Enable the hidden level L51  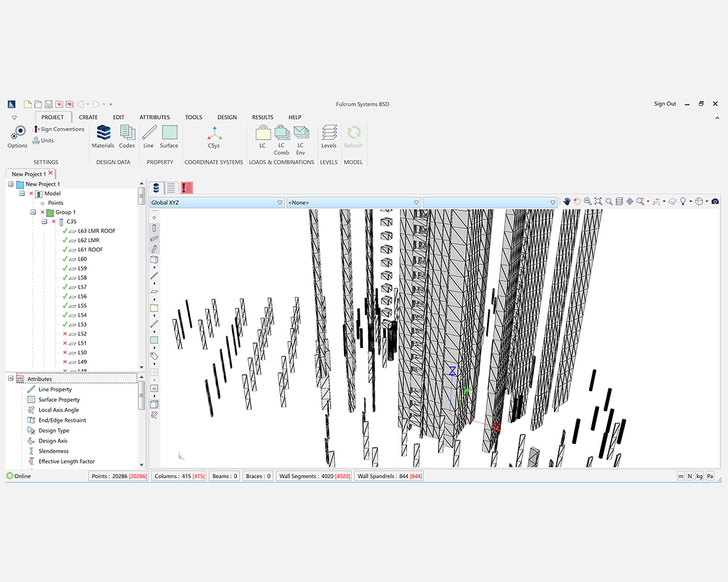(x=64, y=343)
